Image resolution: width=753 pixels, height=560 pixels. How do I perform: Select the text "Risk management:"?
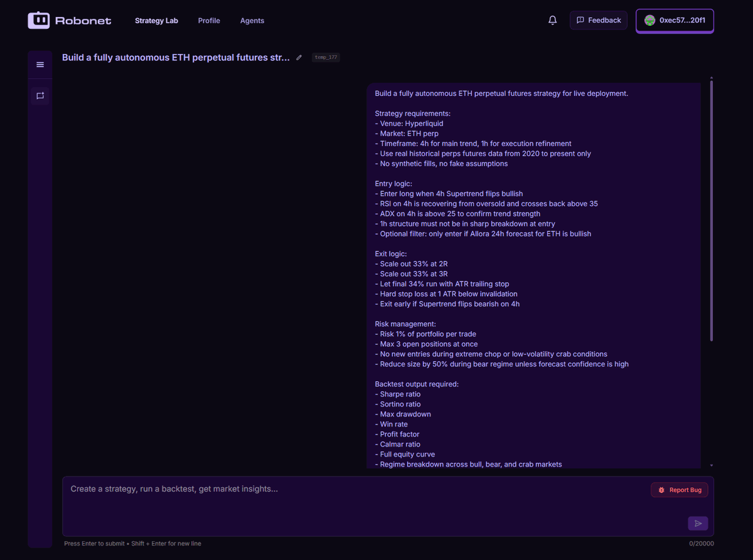405,324
